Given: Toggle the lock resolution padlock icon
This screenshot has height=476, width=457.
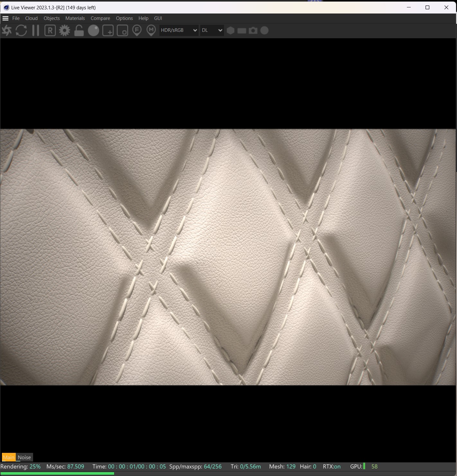Looking at the screenshot, I should [79, 31].
